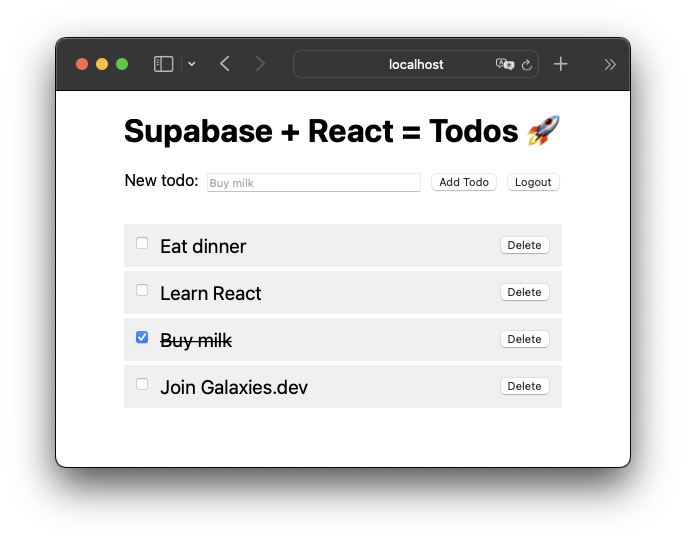The image size is (686, 541).
Task: Reload the page with refresh icon
Action: click(x=526, y=64)
